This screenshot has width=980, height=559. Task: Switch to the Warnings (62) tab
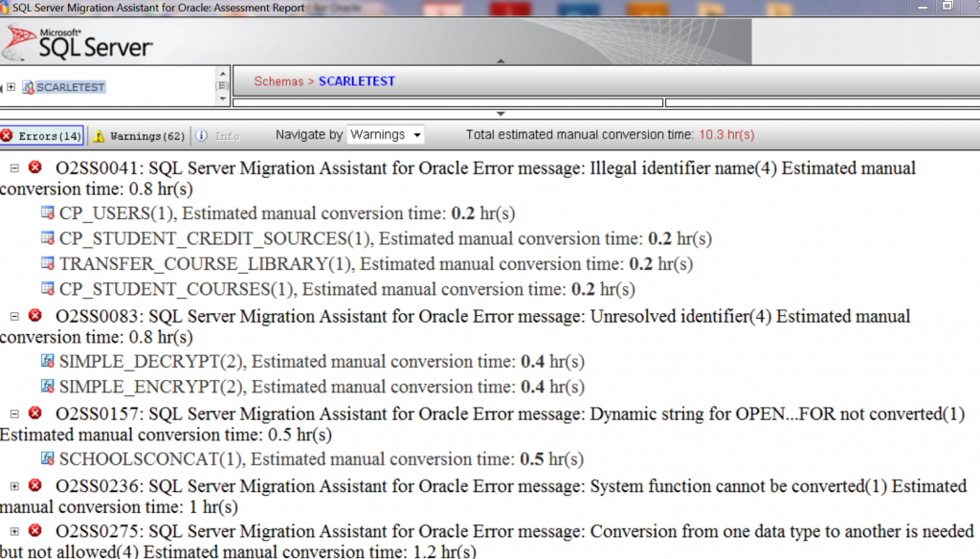[140, 136]
